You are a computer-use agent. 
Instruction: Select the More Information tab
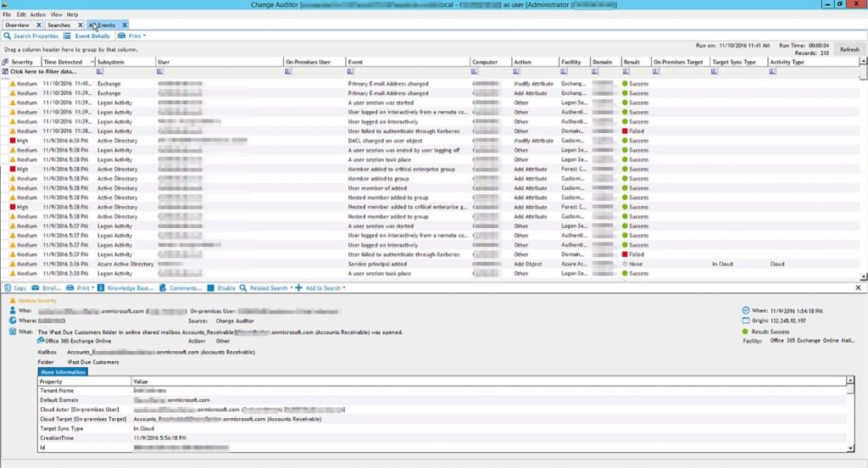(x=63, y=371)
